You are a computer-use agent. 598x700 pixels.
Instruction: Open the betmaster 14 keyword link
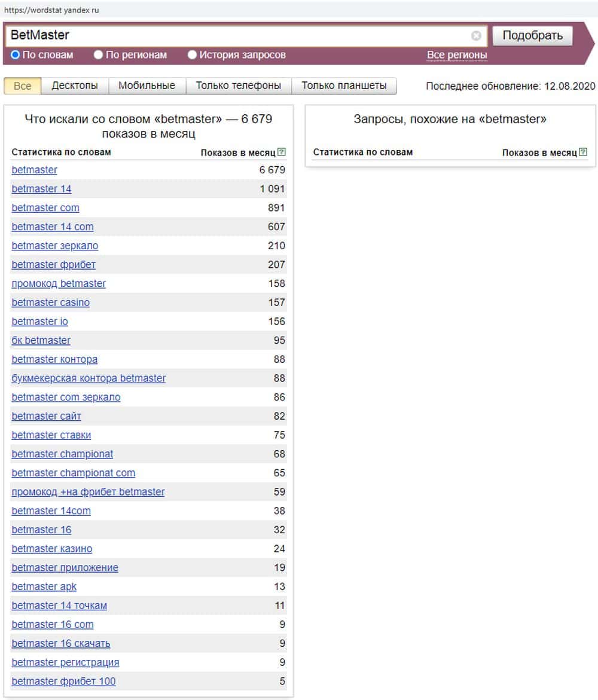click(x=41, y=189)
